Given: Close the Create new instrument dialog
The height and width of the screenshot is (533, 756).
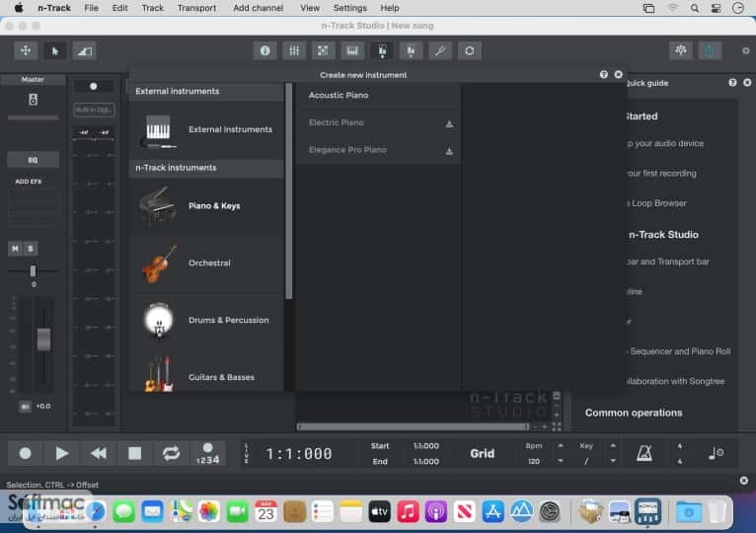Looking at the screenshot, I should click(x=618, y=74).
